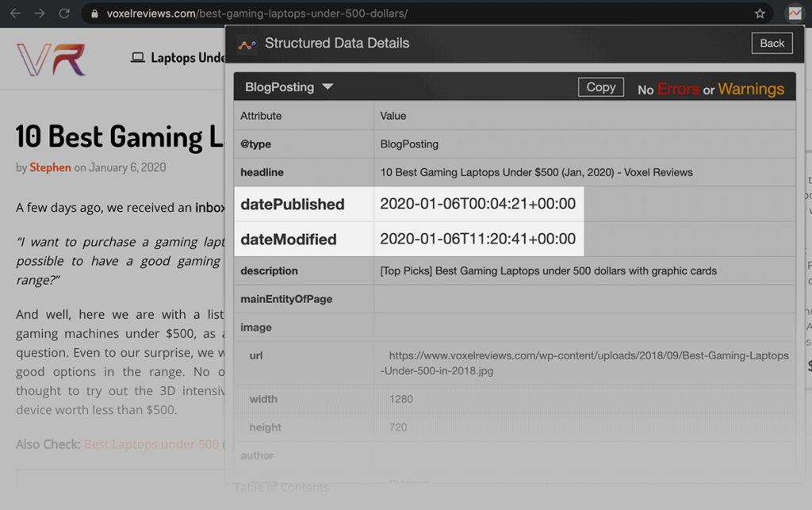Open the author link Stephen
812x510 pixels.
click(x=50, y=167)
